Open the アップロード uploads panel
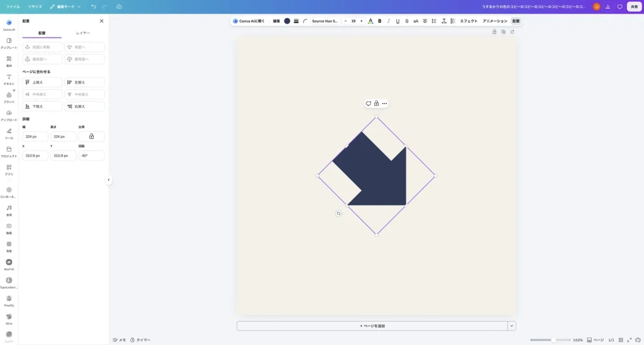Screen dimensions: 644x345 (9, 115)
